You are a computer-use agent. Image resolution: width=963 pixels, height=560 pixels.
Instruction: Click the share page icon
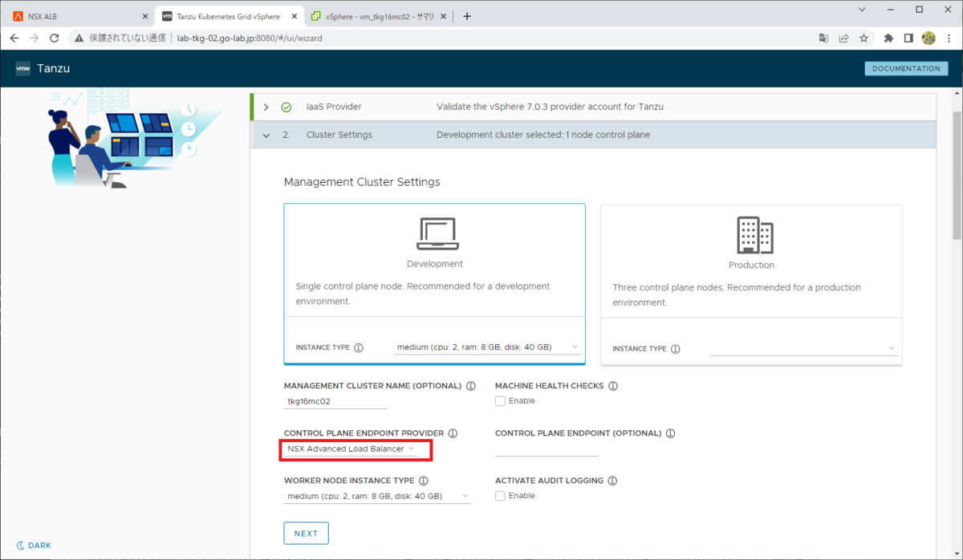[844, 38]
